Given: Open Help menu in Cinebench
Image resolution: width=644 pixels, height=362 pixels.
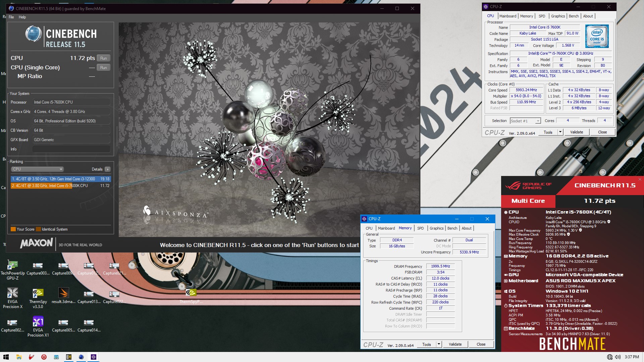Looking at the screenshot, I should (x=22, y=17).
